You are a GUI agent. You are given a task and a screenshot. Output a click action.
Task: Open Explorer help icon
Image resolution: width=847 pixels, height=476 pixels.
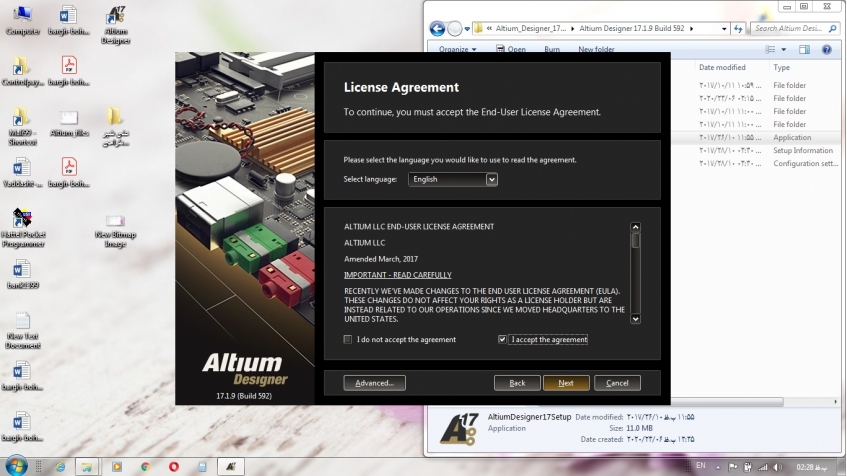(826, 50)
